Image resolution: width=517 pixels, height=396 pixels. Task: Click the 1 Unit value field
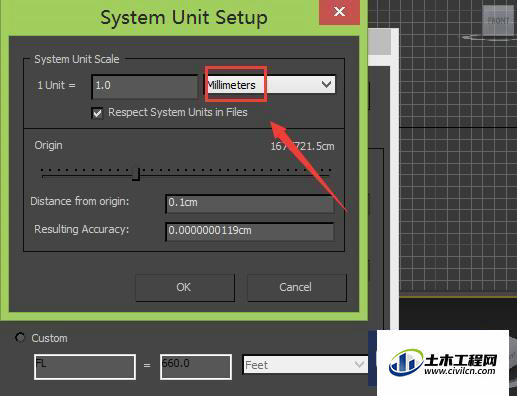click(145, 86)
